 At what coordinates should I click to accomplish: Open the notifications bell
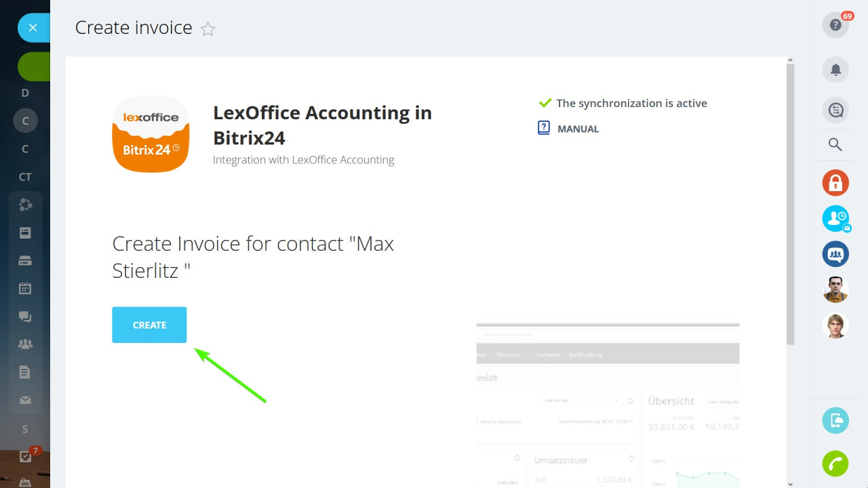(835, 70)
